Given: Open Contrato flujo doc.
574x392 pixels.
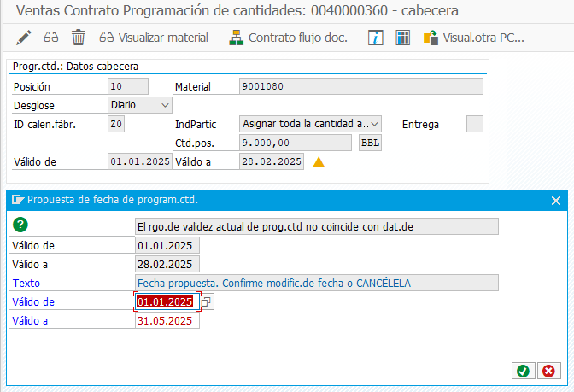Looking at the screenshot, I should point(288,38).
